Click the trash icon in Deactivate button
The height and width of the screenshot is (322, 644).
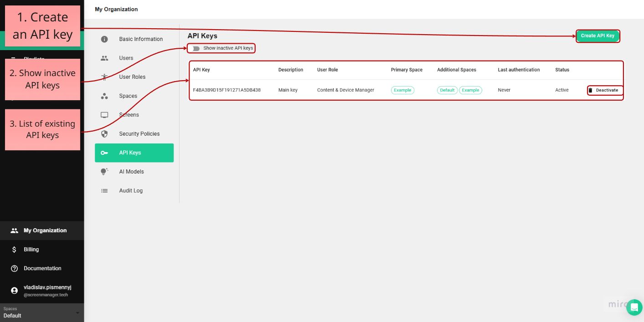(x=591, y=90)
